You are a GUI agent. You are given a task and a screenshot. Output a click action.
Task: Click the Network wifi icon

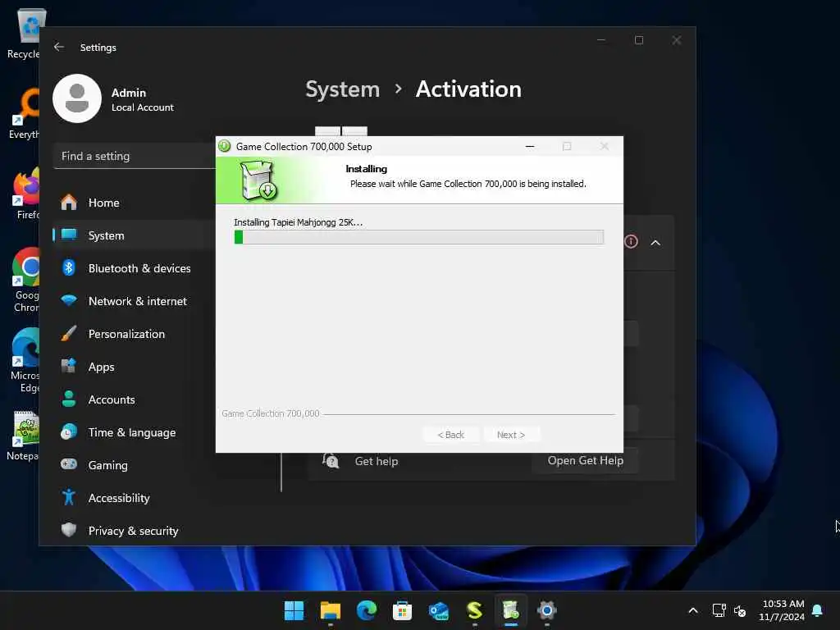(x=69, y=300)
